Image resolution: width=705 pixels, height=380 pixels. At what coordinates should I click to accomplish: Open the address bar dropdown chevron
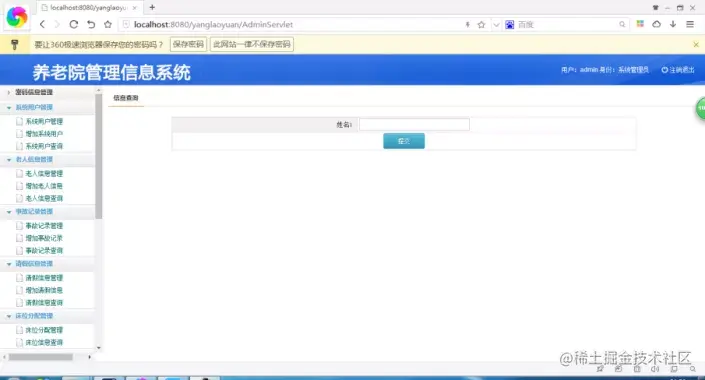click(x=496, y=25)
